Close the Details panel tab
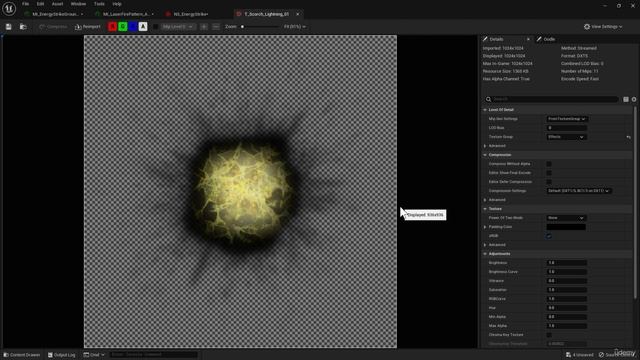 pos(528,39)
